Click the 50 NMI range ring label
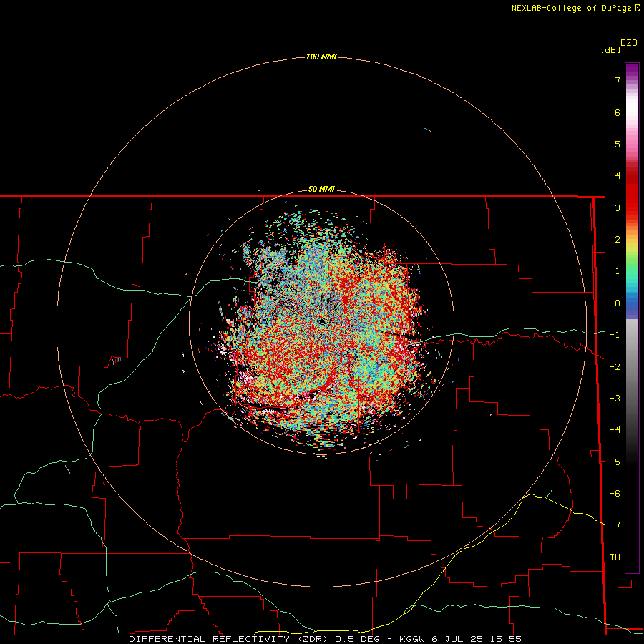The height and width of the screenshot is (644, 644). pos(321,190)
